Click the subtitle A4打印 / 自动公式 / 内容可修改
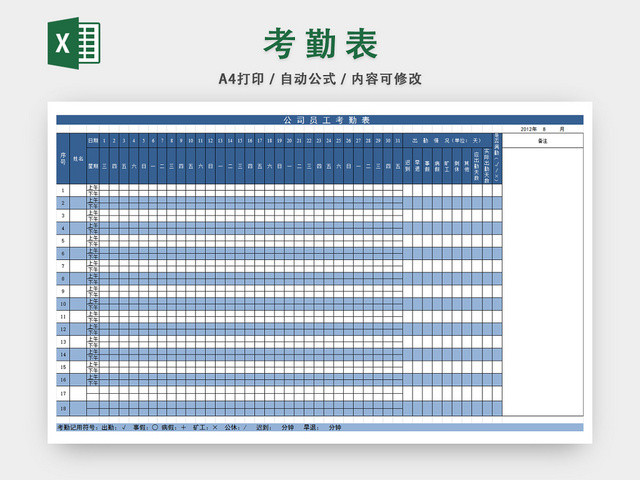The height and width of the screenshot is (480, 640). point(320,79)
